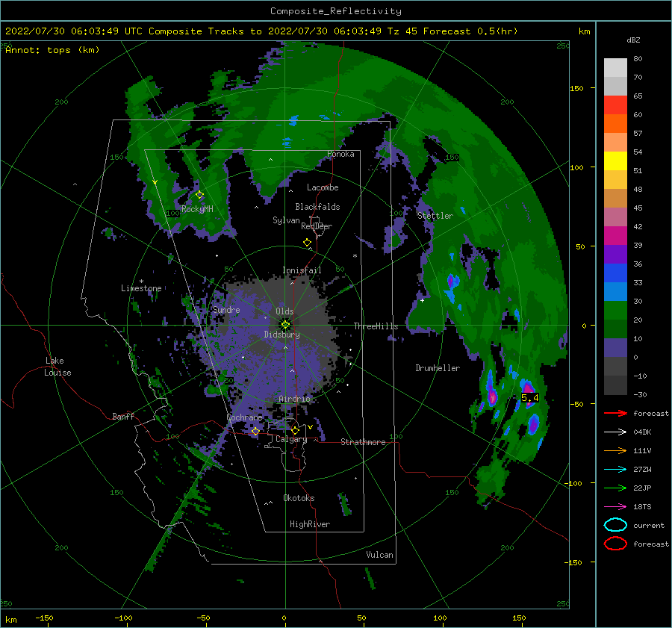Click the white 04DK arrow in legend
The image size is (672, 628).
click(x=615, y=432)
